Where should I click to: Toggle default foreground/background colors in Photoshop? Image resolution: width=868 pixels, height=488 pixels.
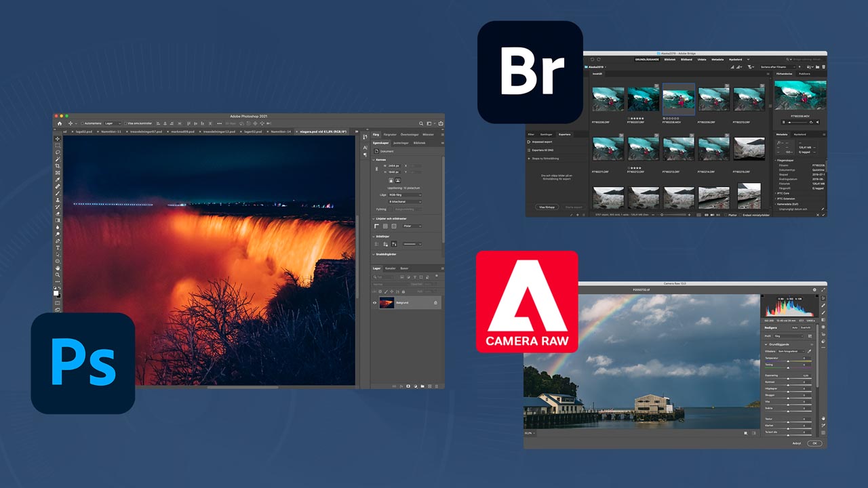pos(55,288)
